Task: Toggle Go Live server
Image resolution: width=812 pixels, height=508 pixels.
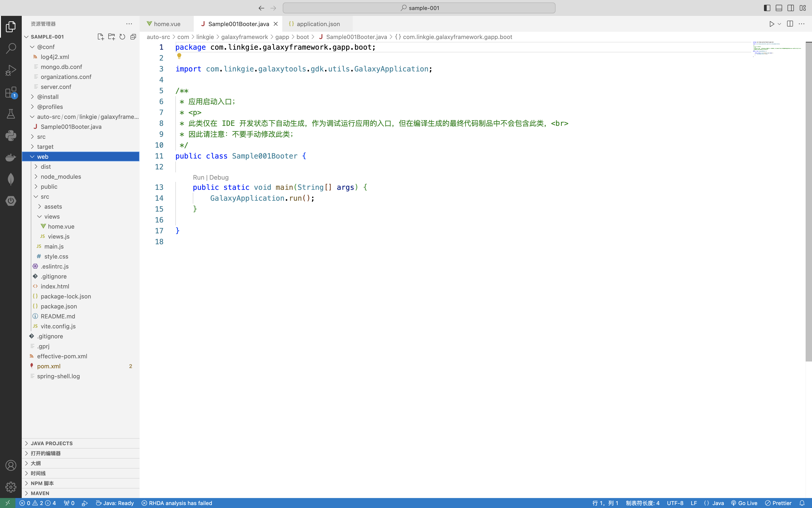Action: pyautogui.click(x=744, y=503)
